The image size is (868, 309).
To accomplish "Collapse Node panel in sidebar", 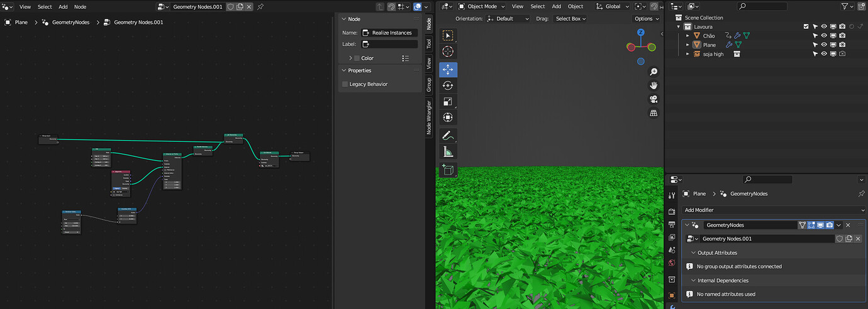I will [x=343, y=19].
